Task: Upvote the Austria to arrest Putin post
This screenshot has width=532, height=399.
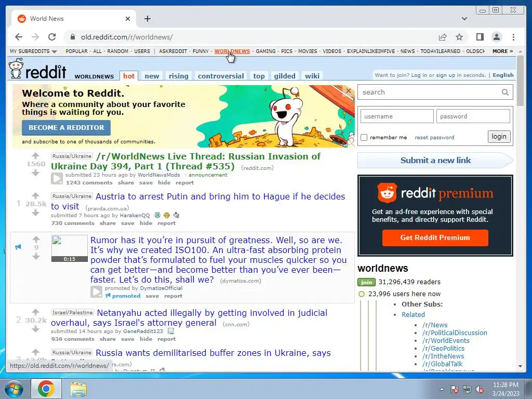Action: click(x=36, y=195)
